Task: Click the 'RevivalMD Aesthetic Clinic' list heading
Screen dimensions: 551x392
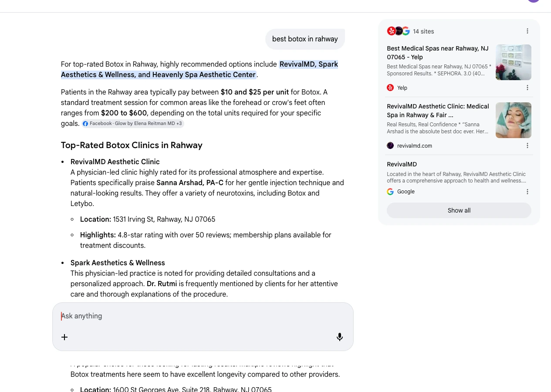Action: (115, 162)
